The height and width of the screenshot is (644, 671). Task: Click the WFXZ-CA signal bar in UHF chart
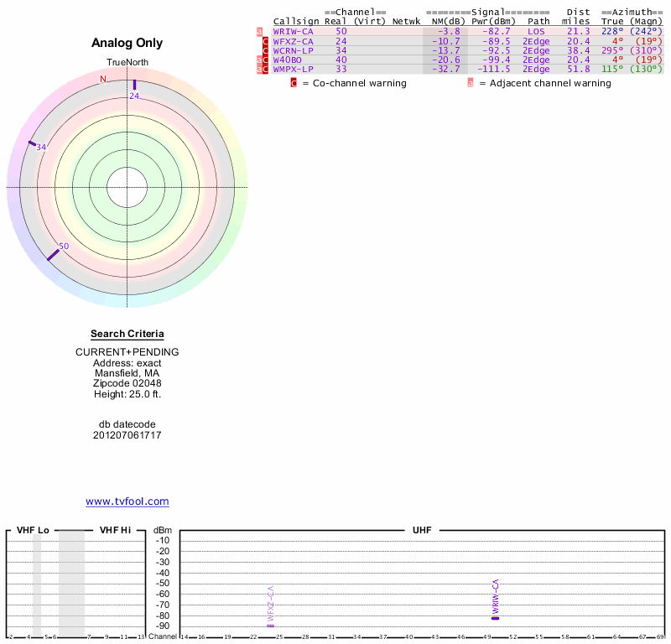tap(270, 626)
